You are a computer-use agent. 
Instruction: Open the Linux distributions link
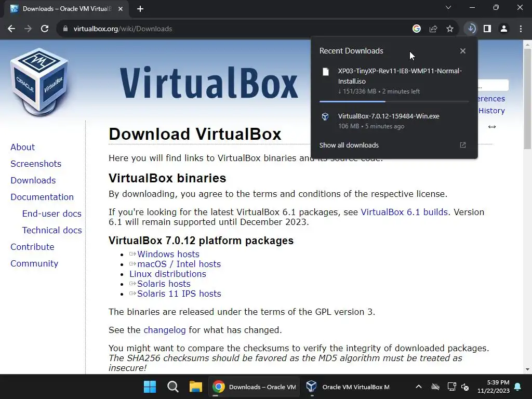168,274
